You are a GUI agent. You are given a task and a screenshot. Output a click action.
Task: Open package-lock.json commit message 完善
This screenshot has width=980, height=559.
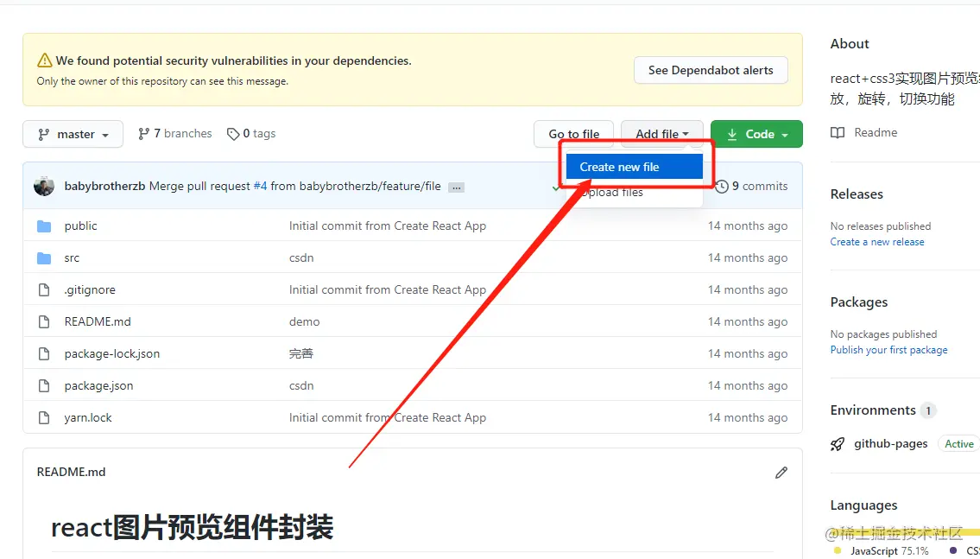click(301, 354)
